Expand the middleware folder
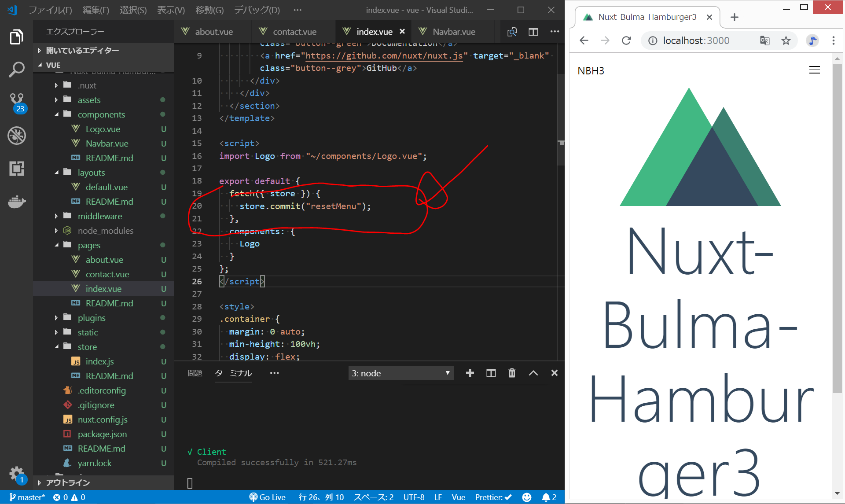Viewport: 845px width, 504px height. point(56,216)
